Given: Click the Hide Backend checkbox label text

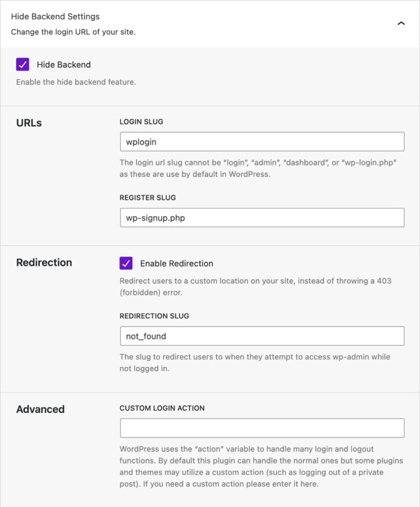Looking at the screenshot, I should click(x=63, y=64).
